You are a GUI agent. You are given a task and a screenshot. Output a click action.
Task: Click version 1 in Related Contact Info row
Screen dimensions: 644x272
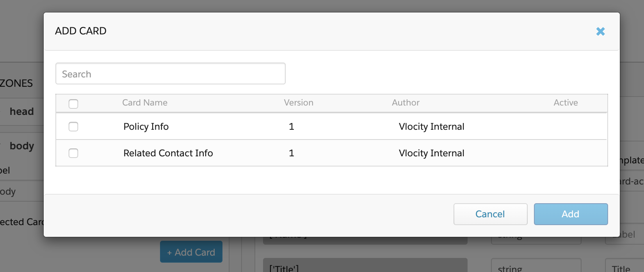292,153
